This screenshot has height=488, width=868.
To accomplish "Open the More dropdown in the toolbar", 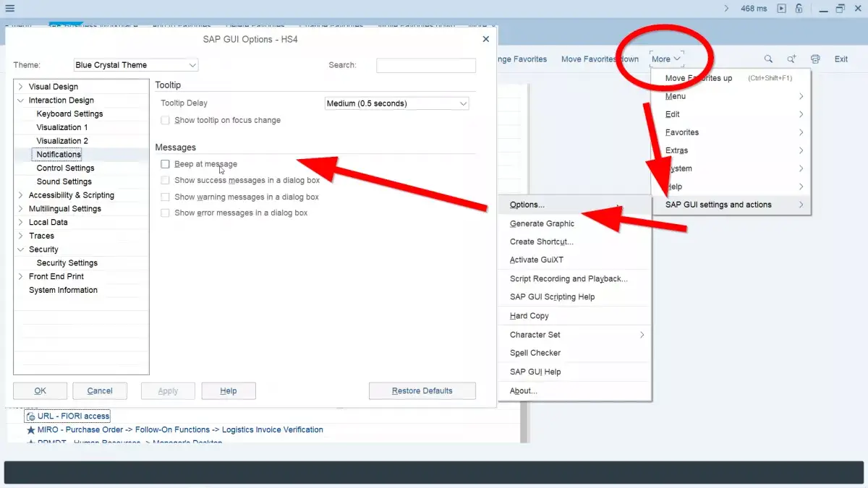I will pyautogui.click(x=666, y=59).
